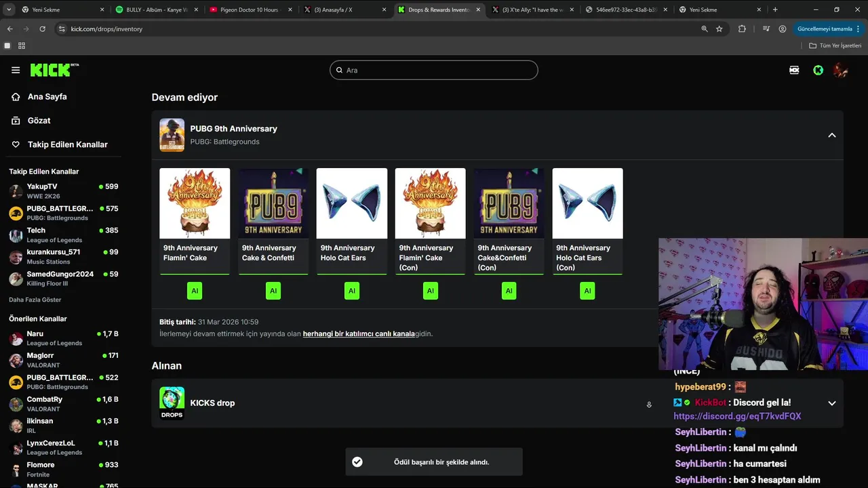Claim Flamin' Cake (Con) with Al button
The width and height of the screenshot is (868, 488).
(431, 291)
